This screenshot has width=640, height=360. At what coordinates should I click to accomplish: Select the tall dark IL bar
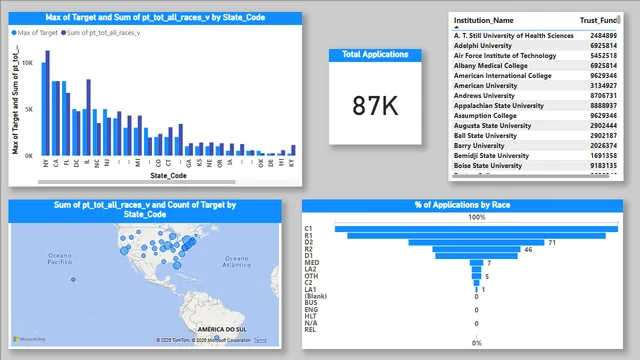point(89,117)
